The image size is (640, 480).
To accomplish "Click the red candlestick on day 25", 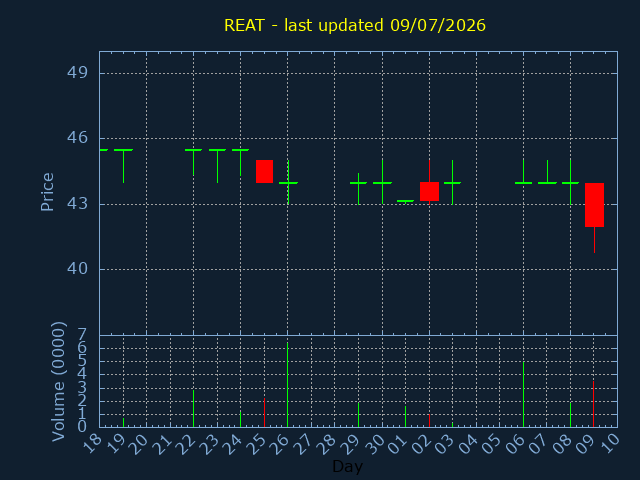I will coord(264,171).
